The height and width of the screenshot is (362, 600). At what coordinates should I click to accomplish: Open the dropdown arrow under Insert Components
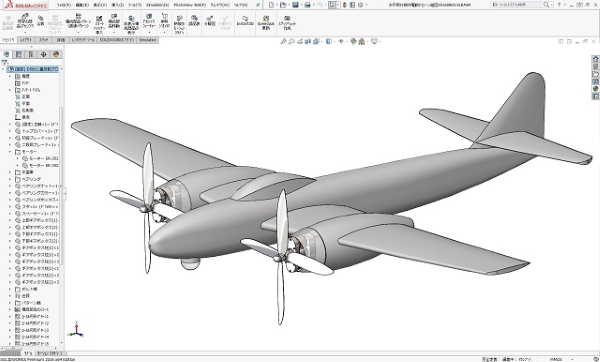coord(25,33)
